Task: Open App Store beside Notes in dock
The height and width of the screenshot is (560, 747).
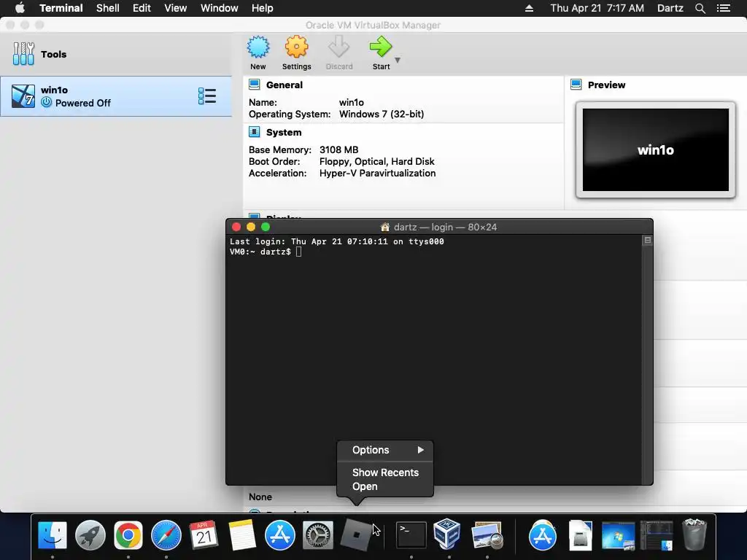Action: pos(279,534)
